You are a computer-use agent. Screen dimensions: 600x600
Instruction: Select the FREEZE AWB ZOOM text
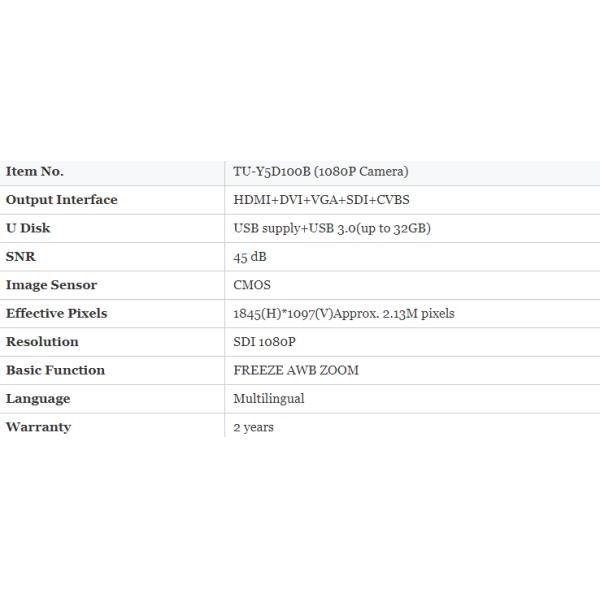click(296, 370)
